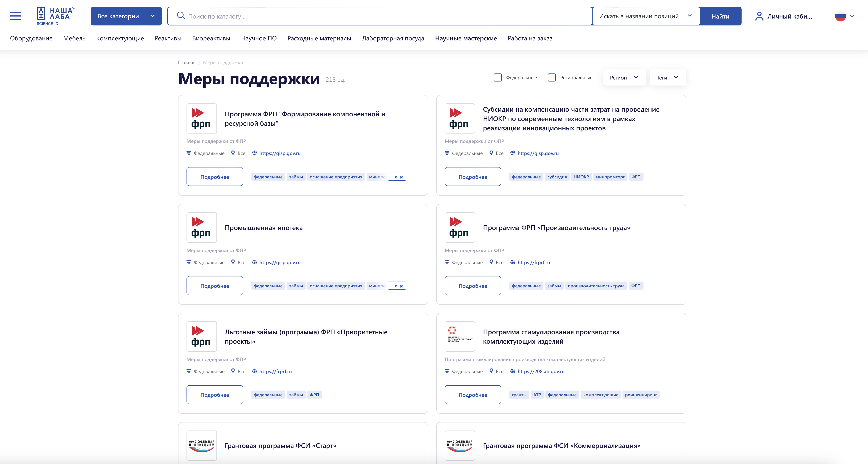Expand tags with еще in Промышленная ипотека card
The image size is (868, 464).
coord(397,286)
